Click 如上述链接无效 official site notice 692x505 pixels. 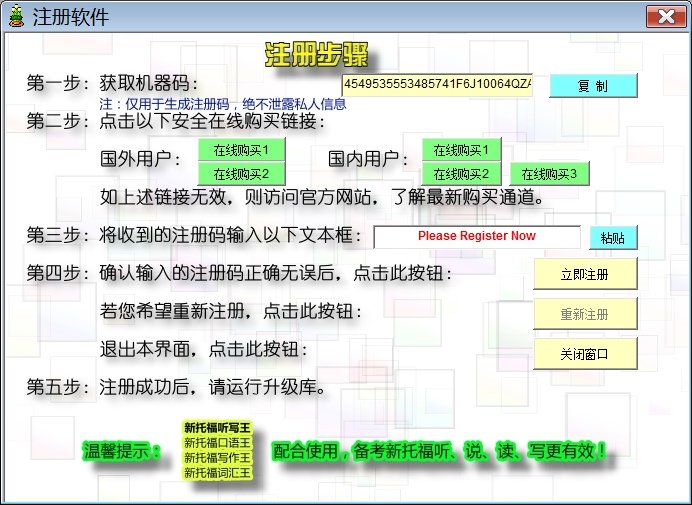coord(322,197)
